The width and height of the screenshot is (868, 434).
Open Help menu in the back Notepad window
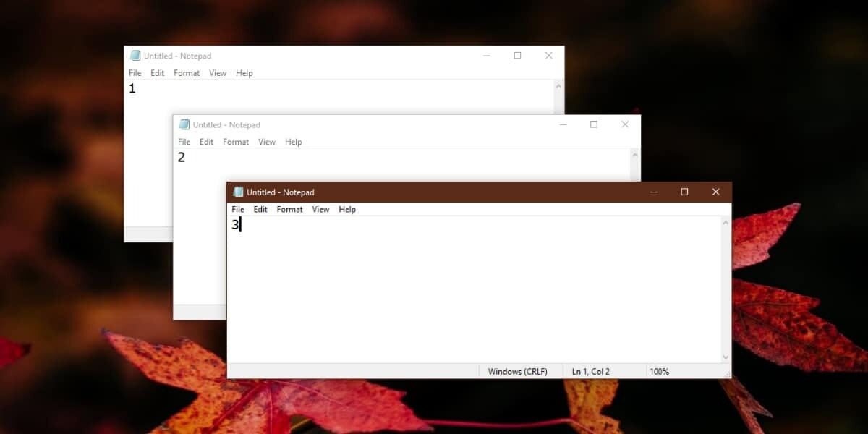(x=244, y=73)
